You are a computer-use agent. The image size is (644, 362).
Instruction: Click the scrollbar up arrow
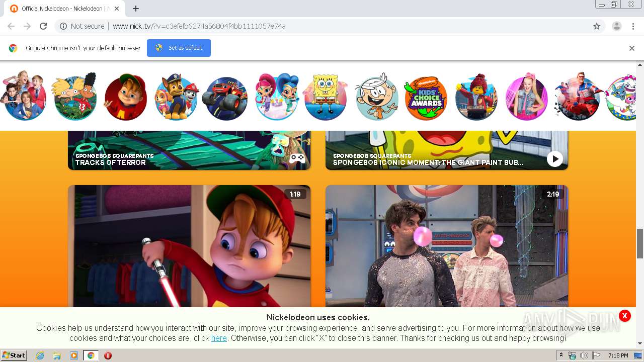640,65
